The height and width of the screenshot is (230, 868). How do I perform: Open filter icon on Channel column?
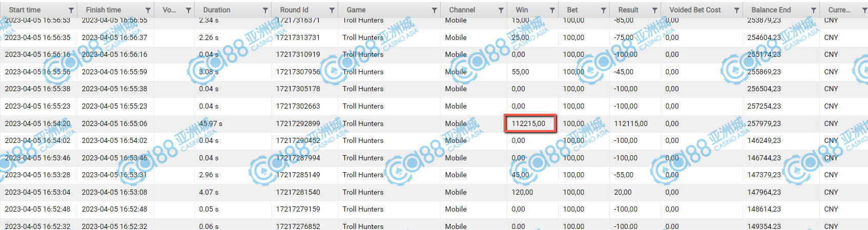[x=501, y=10]
